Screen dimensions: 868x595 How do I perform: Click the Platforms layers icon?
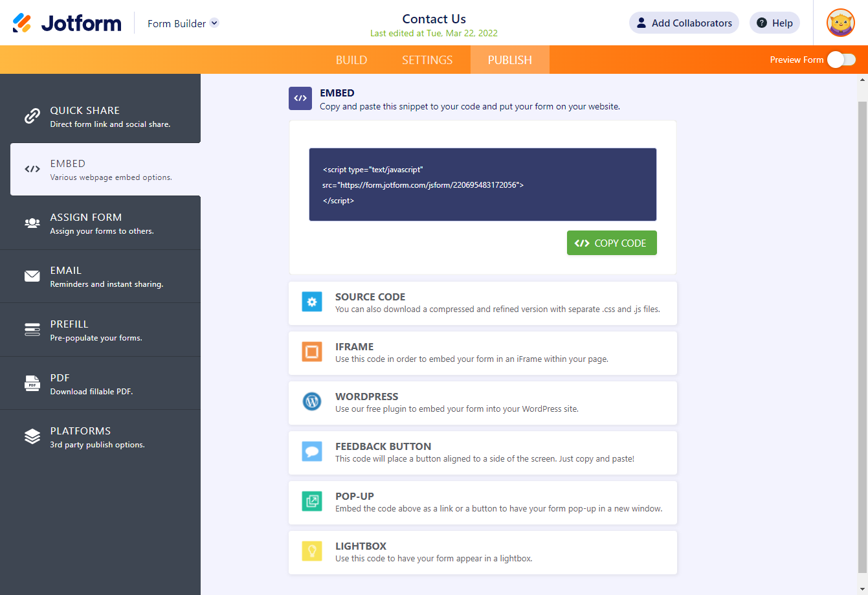click(x=32, y=436)
